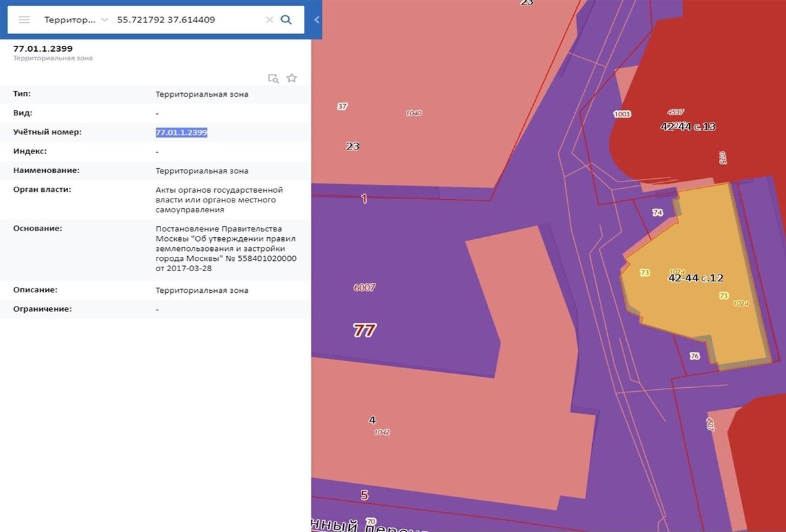Click the 1042 parcel label
This screenshot has width=786, height=532.
tap(382, 432)
